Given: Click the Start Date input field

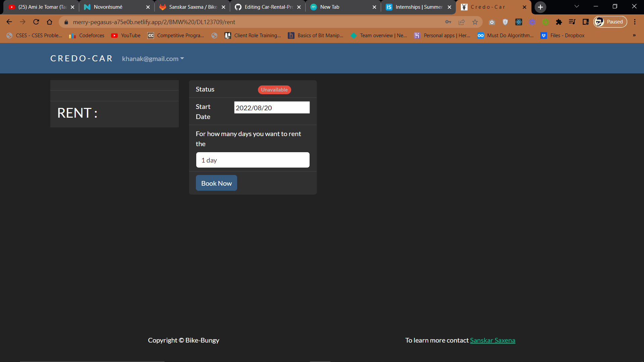Looking at the screenshot, I should [272, 108].
